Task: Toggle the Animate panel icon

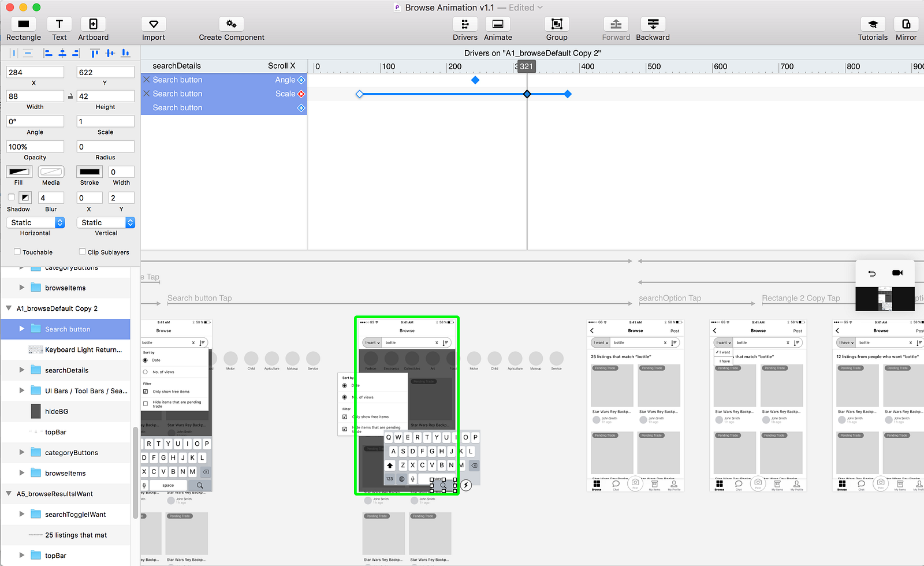Action: 498,24
